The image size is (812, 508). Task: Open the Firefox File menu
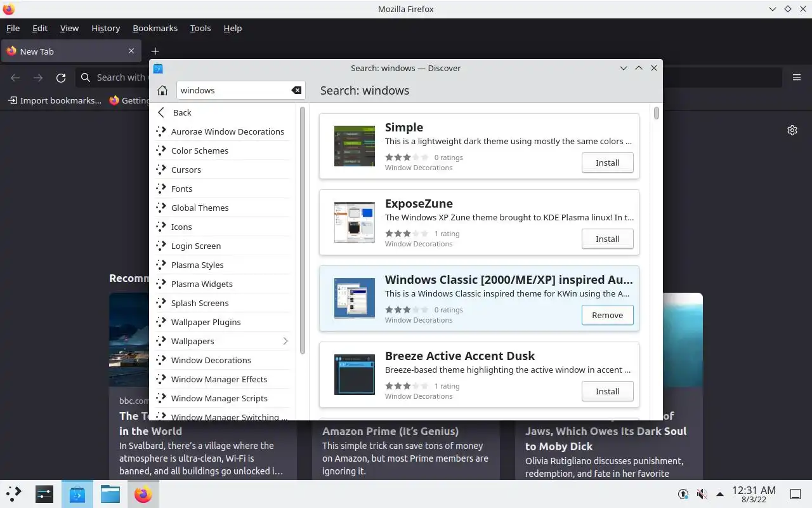click(13, 28)
